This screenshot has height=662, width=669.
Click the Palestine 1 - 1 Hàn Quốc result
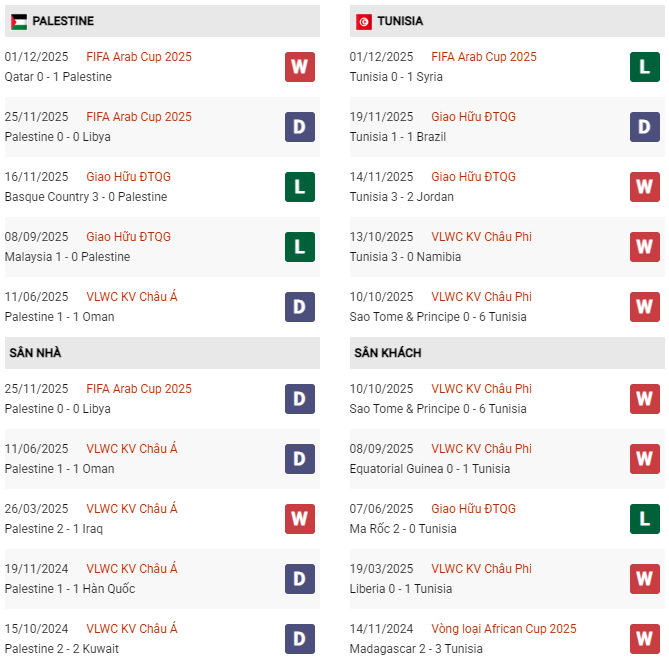coord(69,589)
